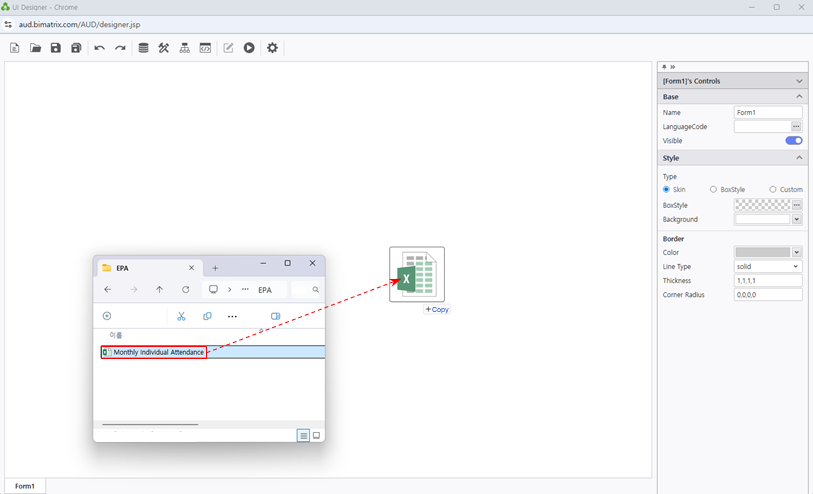Open designer settings gear icon
Viewport: 813px width, 494px height.
272,48
